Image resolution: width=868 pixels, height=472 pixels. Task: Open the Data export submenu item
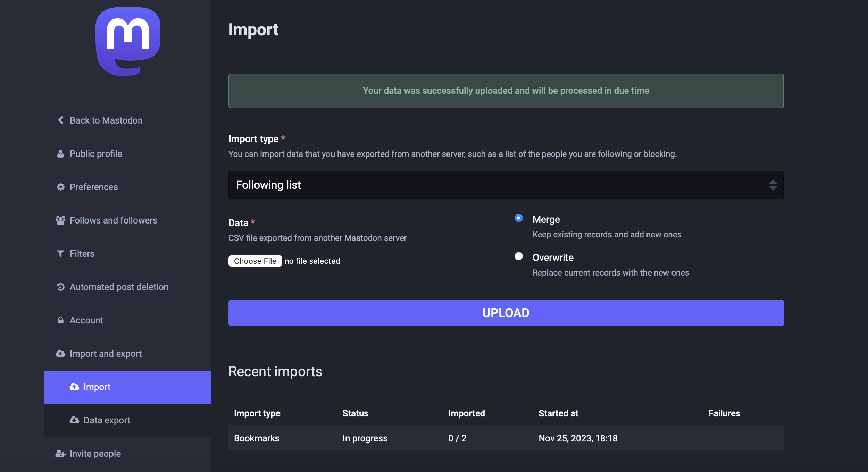[107, 420]
